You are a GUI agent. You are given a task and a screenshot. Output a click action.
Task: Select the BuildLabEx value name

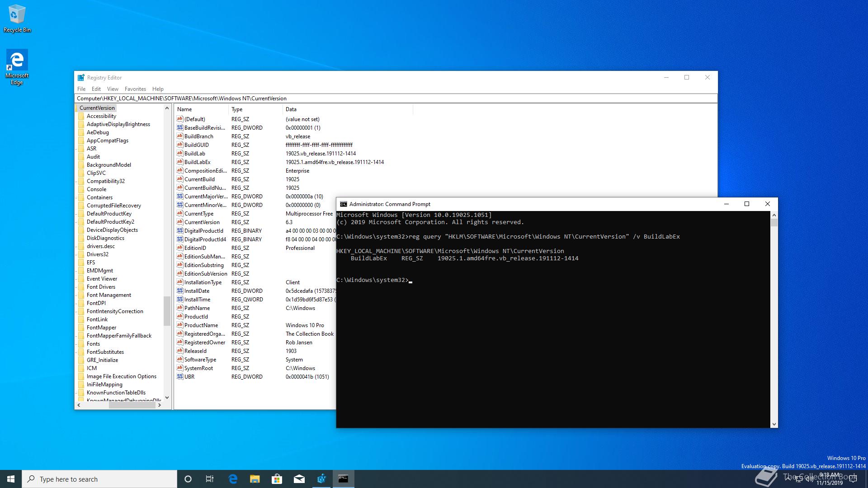[197, 162]
